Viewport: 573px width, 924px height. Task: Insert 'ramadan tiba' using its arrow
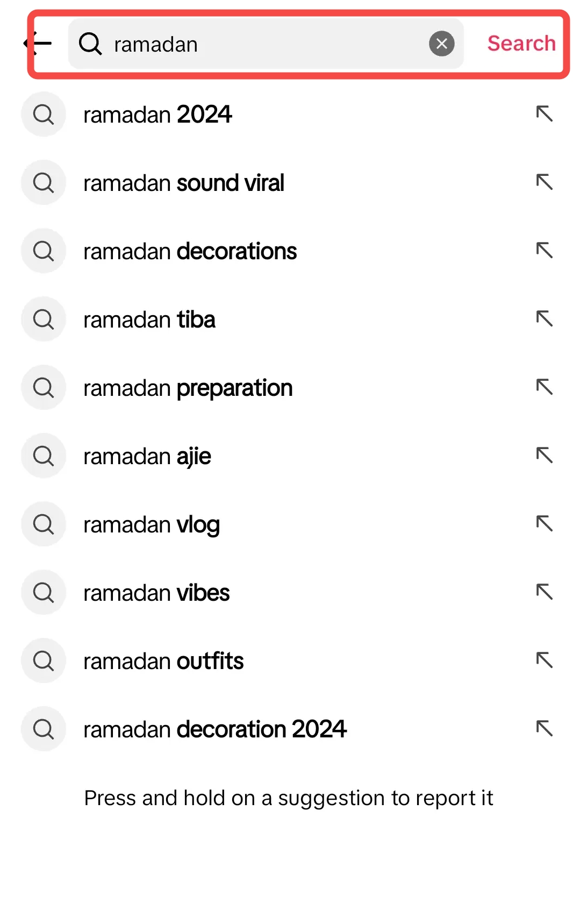(544, 319)
